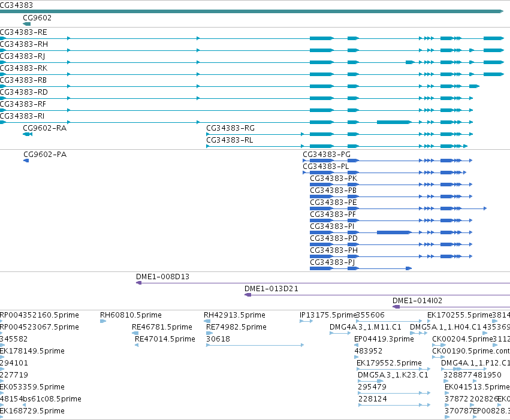Click protein label CG34383-PI
The image size is (510, 420).
(332, 226)
